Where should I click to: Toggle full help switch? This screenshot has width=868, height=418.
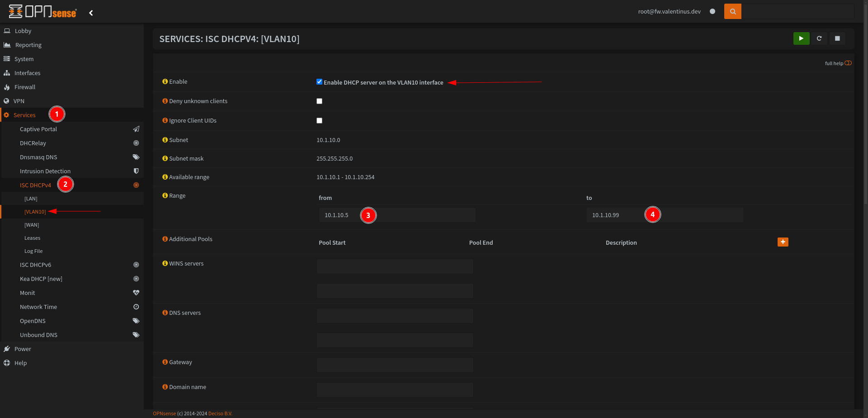click(848, 63)
